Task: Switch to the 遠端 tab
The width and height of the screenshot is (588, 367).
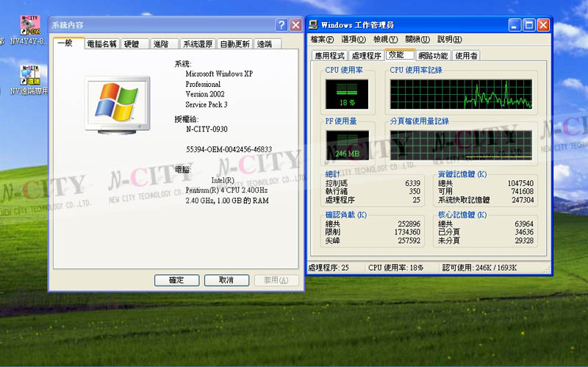Action: point(268,44)
